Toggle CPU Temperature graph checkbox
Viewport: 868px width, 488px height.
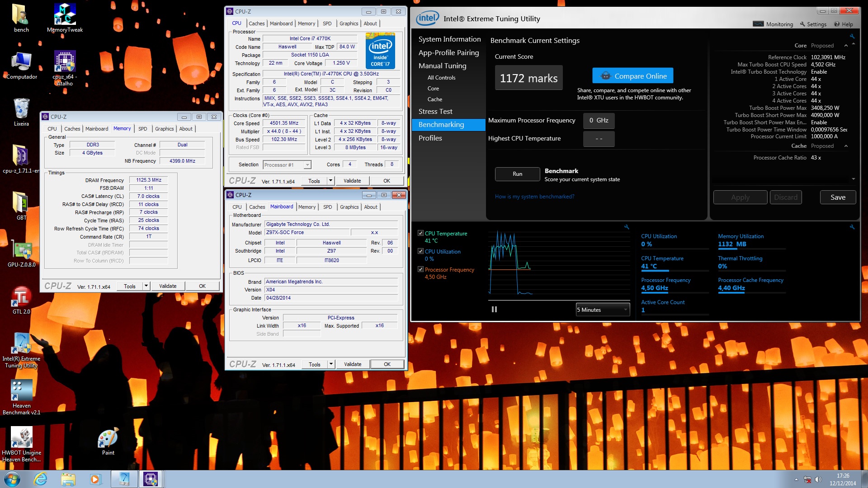pos(421,233)
